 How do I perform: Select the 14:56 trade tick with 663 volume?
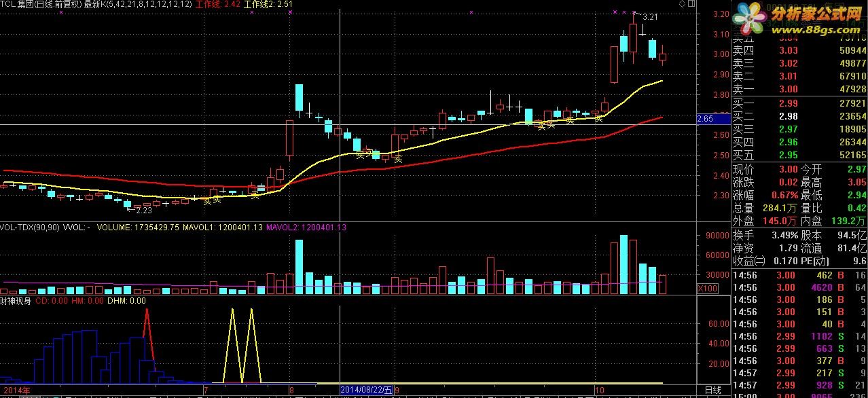(799, 348)
